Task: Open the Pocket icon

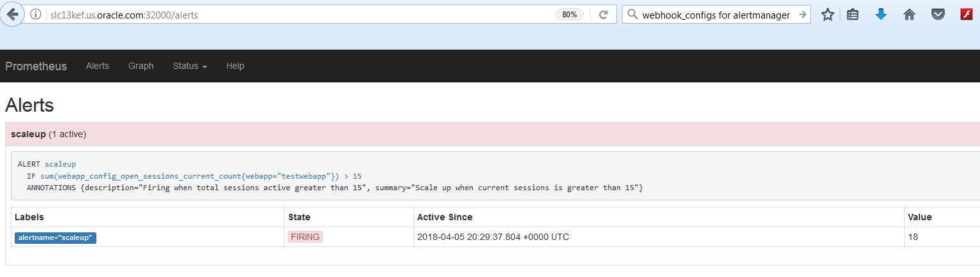Action: click(938, 15)
